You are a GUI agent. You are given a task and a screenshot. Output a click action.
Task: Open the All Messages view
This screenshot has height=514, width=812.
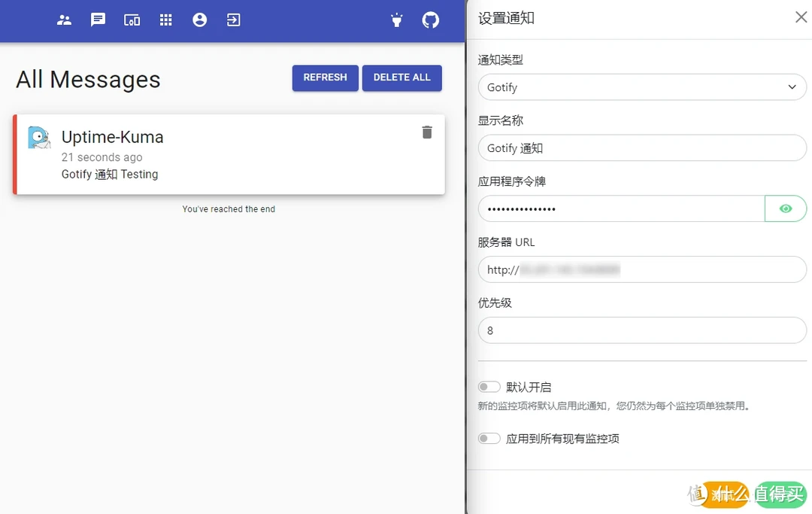tap(87, 79)
